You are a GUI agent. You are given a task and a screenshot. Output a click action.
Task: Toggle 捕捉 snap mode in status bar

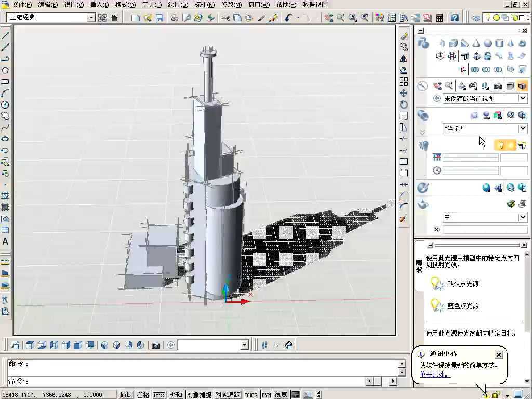pyautogui.click(x=126, y=395)
